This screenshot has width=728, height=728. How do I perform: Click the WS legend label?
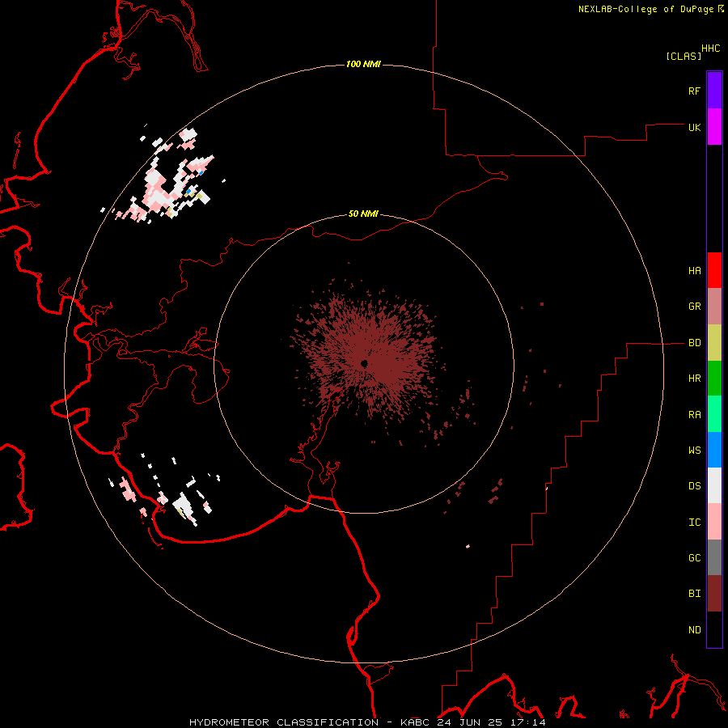pos(694,451)
